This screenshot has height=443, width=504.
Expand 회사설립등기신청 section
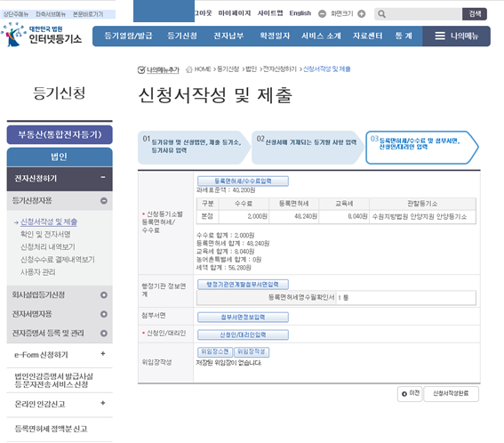pos(104,295)
